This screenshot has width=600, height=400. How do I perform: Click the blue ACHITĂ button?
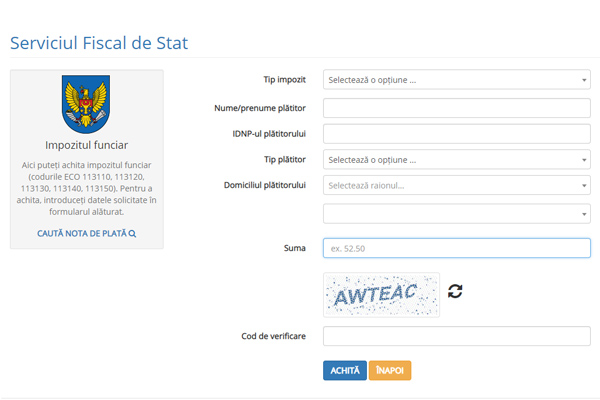pos(345,371)
